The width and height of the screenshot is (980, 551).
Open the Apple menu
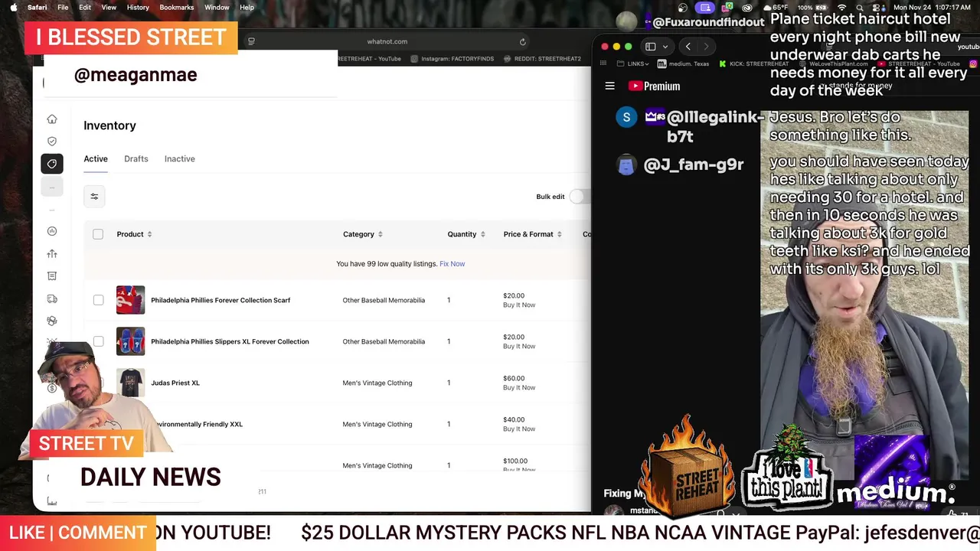tap(13, 8)
